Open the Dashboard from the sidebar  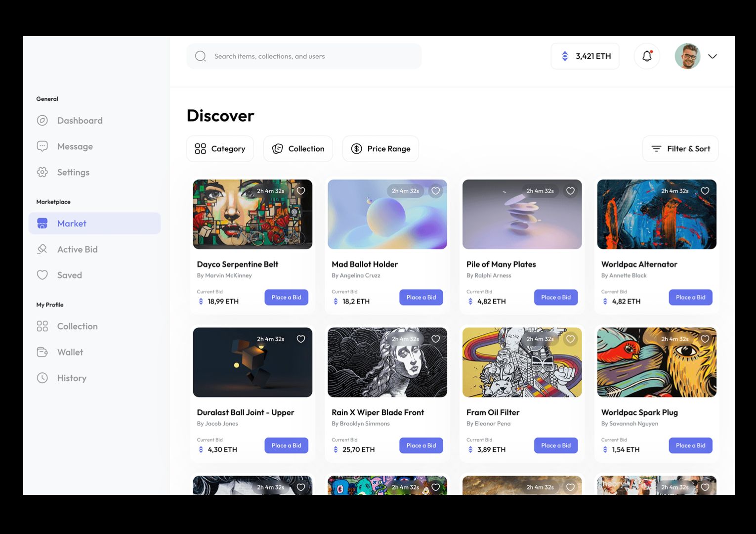(80, 120)
